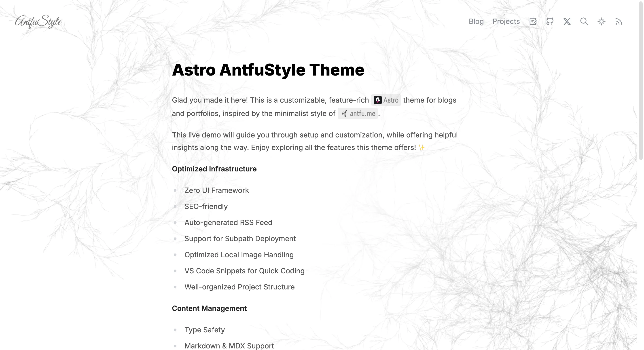Toggle dark mode with sun icon
Viewport: 644px width, 350px height.
click(601, 21)
